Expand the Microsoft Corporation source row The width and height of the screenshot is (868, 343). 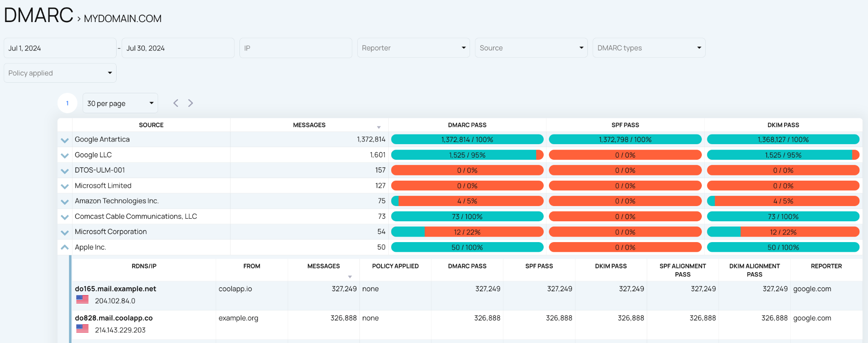click(x=64, y=232)
